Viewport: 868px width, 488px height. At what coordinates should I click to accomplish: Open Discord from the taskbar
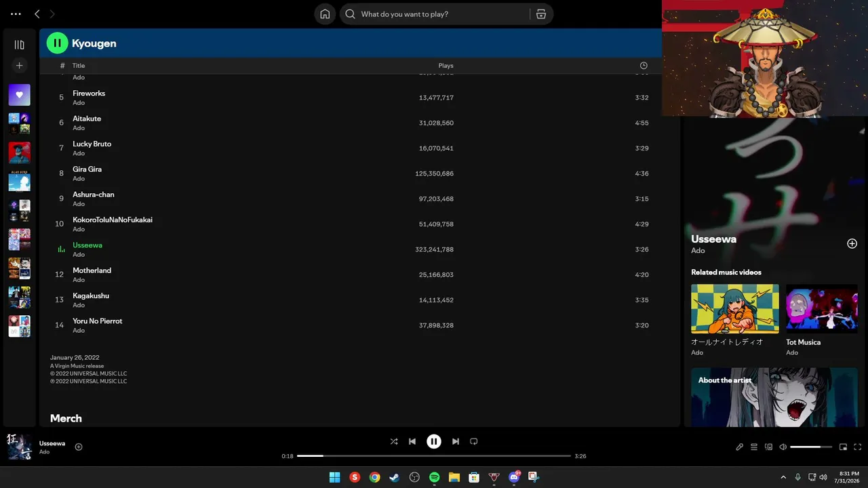[x=514, y=477]
